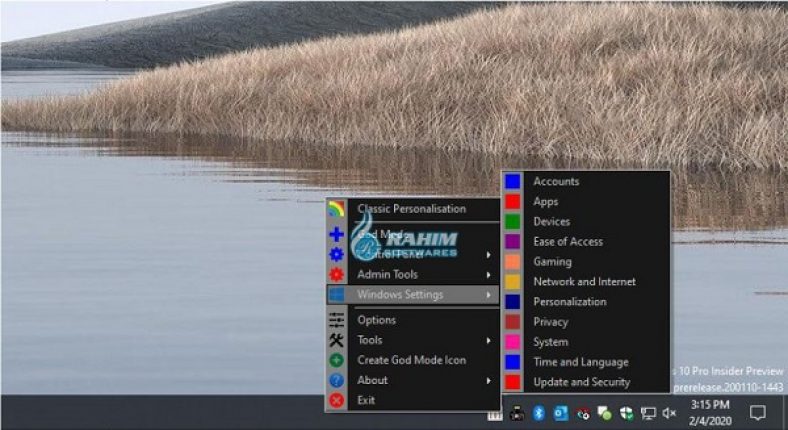Open Ease of Access settings

586,242
